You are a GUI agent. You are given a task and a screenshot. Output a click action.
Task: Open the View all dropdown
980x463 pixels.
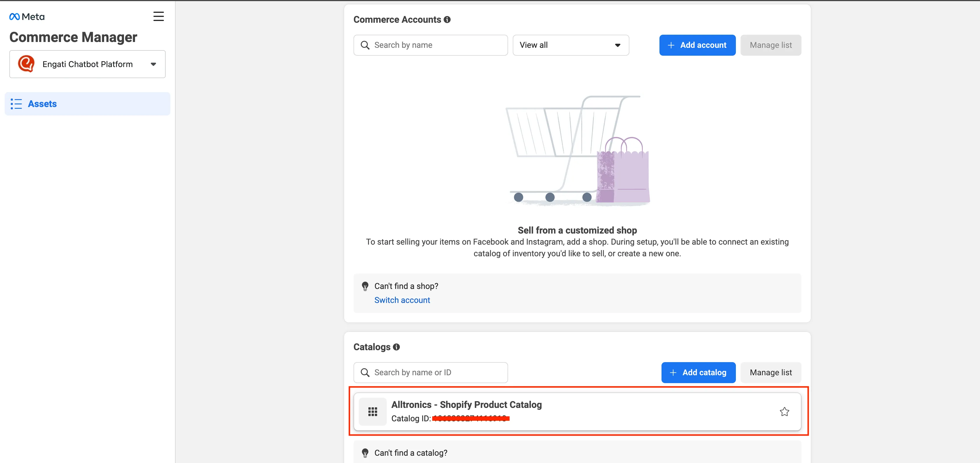coord(571,45)
